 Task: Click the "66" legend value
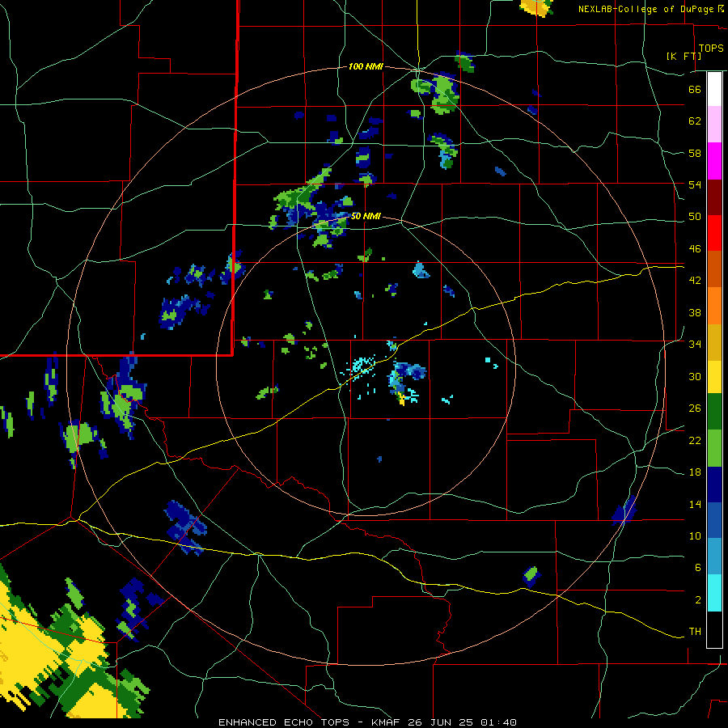click(x=695, y=89)
